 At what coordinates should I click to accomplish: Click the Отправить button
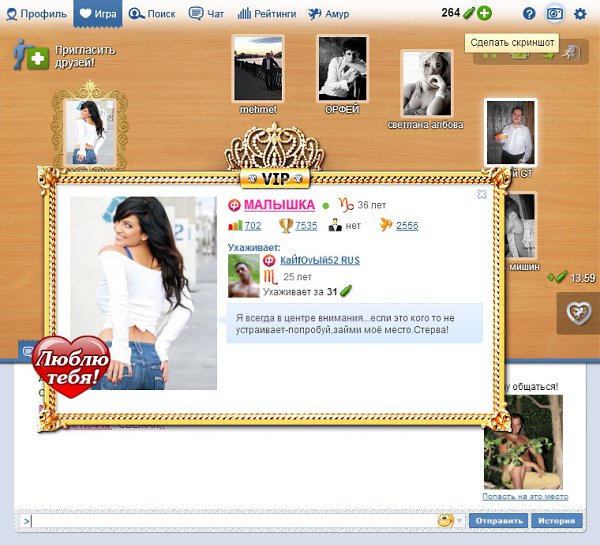point(499,521)
